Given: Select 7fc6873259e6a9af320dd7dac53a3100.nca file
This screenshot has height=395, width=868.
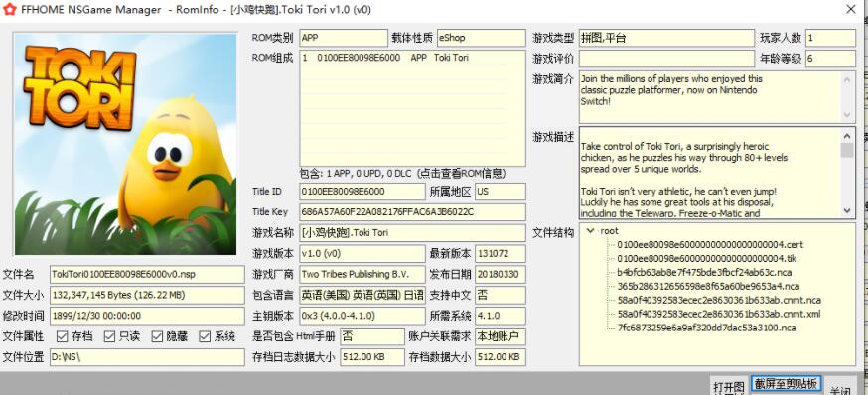Looking at the screenshot, I should coord(706,328).
